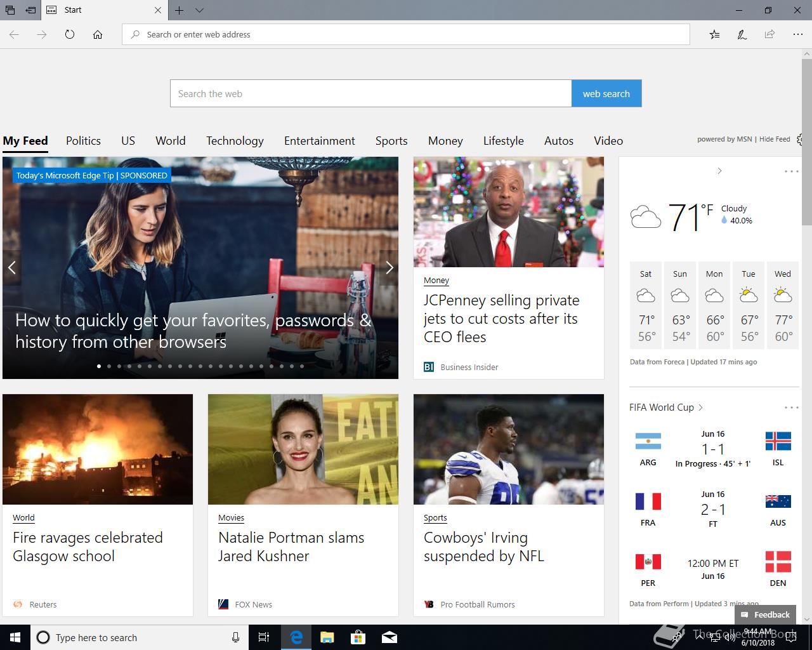Open the Favorites hub star icon

tap(714, 34)
